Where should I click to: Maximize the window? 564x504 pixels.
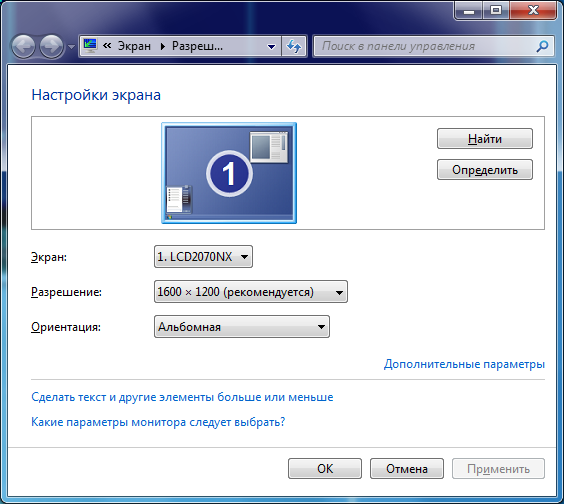point(496,10)
